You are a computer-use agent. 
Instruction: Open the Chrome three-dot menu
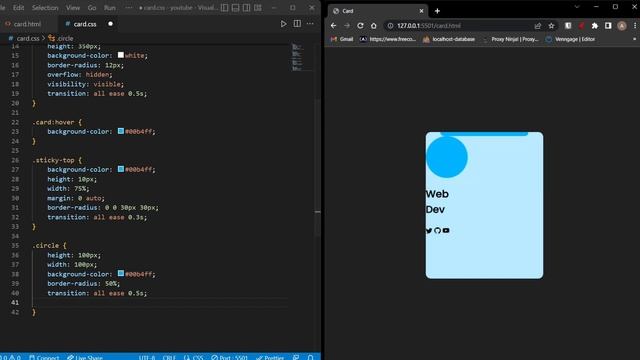pyautogui.click(x=635, y=25)
